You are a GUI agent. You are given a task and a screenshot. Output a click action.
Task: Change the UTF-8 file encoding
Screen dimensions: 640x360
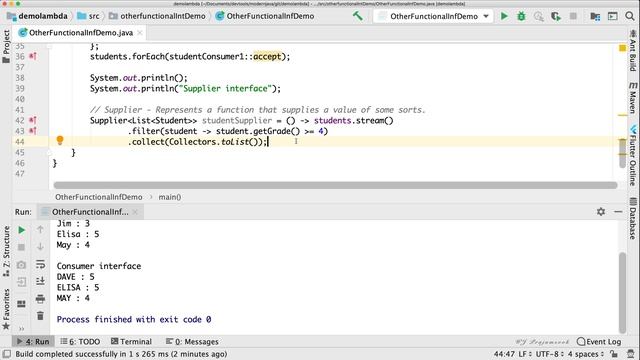click(550, 354)
